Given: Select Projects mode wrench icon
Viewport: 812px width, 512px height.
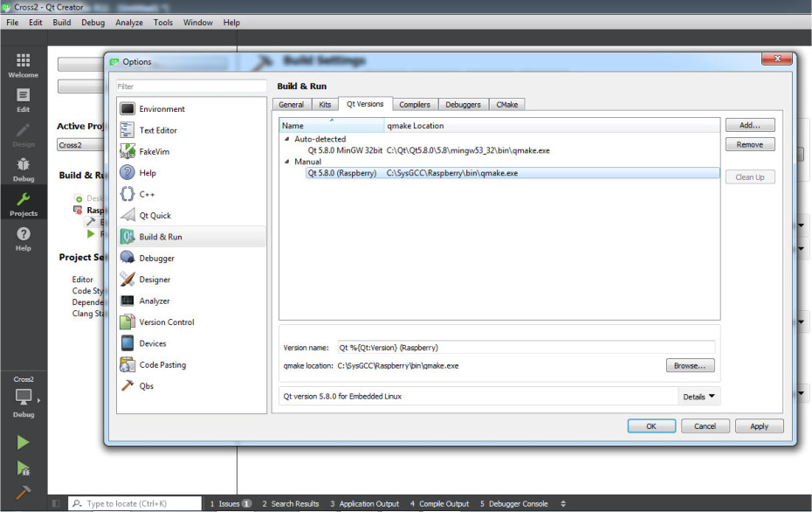Looking at the screenshot, I should tap(24, 204).
